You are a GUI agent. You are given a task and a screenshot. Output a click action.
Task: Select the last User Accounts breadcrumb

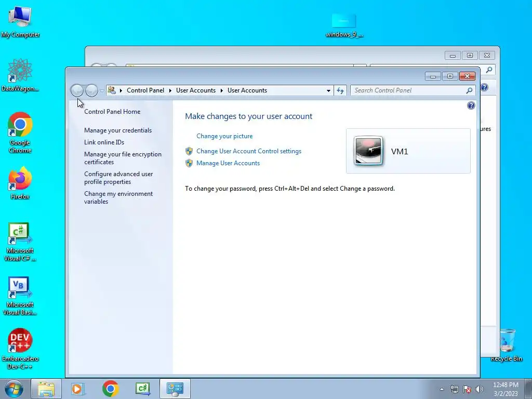247,90
